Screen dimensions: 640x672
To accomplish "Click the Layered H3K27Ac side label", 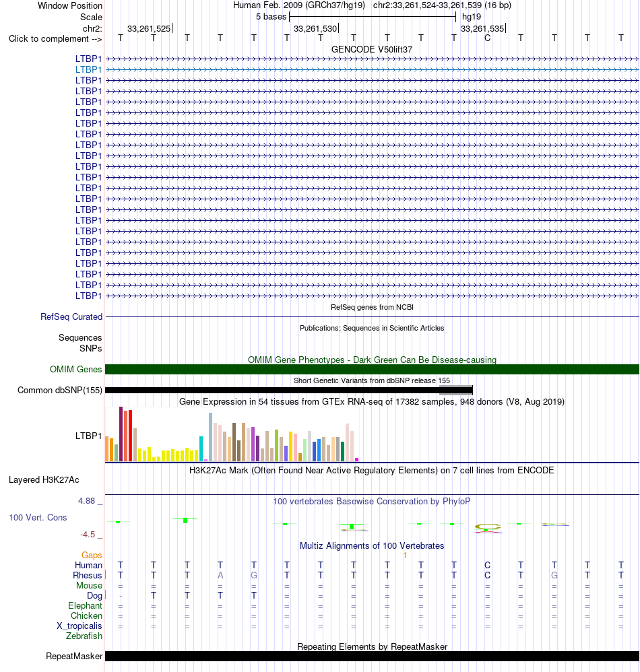I will tap(44, 479).
